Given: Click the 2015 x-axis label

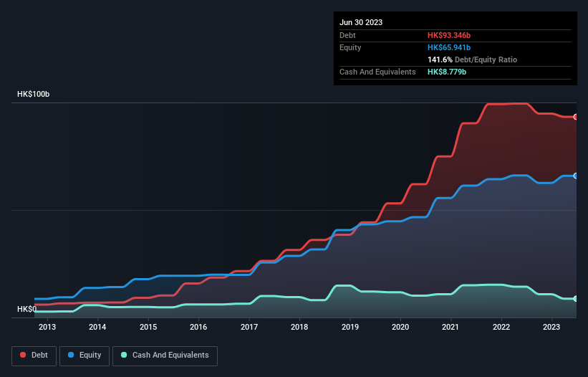Looking at the screenshot, I should point(148,327).
